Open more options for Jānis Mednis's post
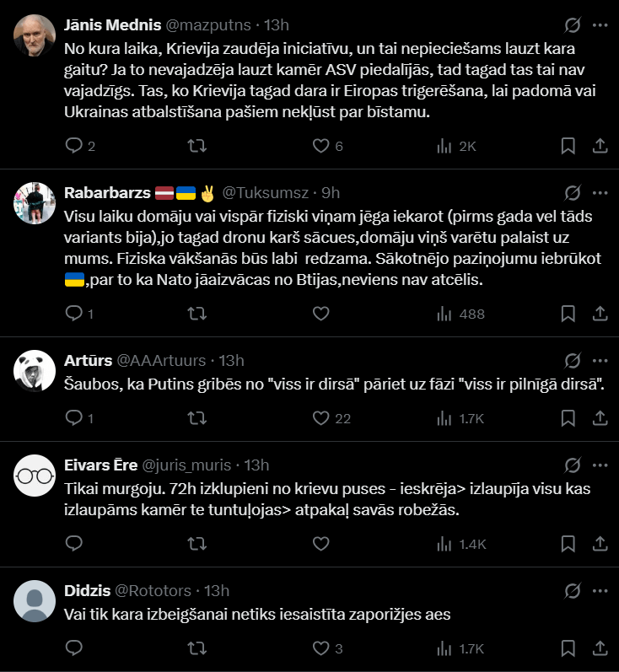The width and height of the screenshot is (619, 672). (600, 24)
